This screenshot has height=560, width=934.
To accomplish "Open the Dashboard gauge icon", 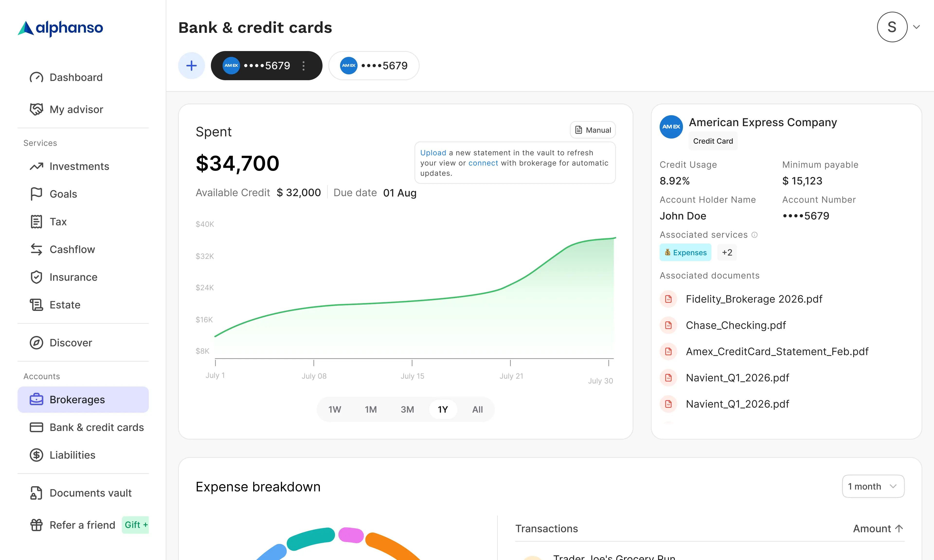I will point(36,77).
